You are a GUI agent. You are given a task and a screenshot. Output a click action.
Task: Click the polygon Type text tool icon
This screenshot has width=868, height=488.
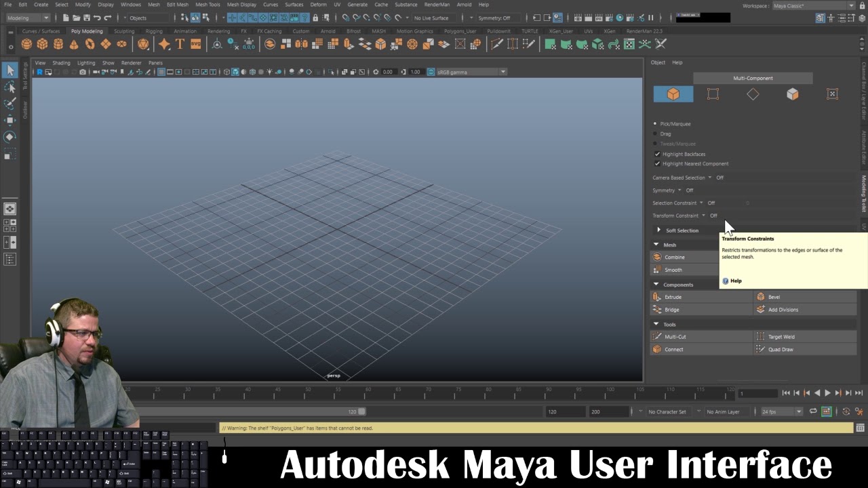point(180,44)
